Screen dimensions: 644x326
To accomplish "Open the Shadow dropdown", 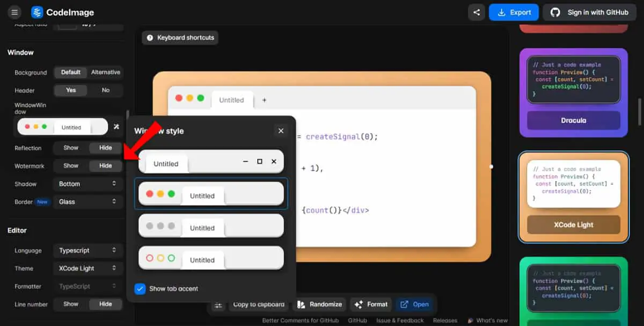I will (x=88, y=184).
